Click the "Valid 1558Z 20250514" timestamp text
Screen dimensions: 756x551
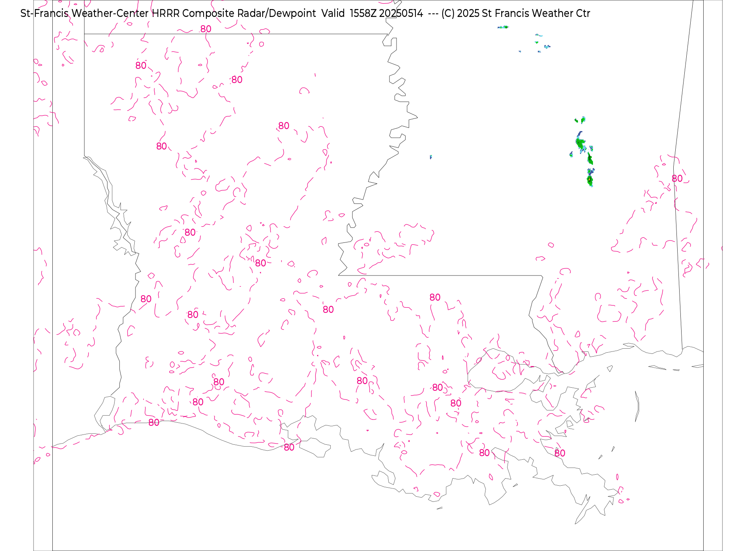(x=372, y=13)
